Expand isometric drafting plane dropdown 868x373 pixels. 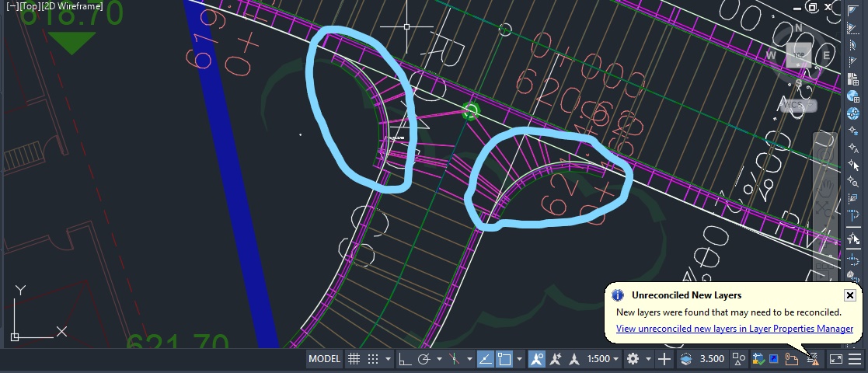[469, 359]
